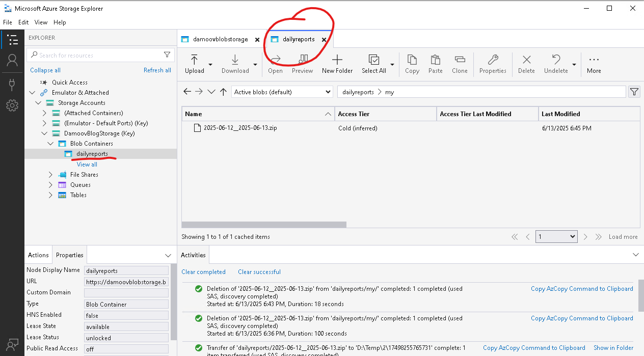Image resolution: width=644 pixels, height=356 pixels.
Task: Click the Delete toolbar button
Action: 527,64
